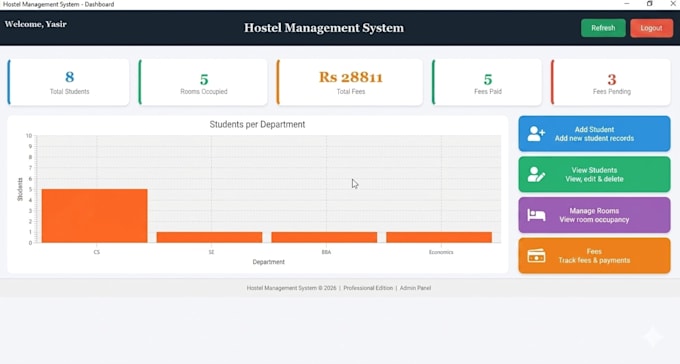Minimize the dashboard window
The image size is (680, 364).
pyautogui.click(x=627, y=4)
